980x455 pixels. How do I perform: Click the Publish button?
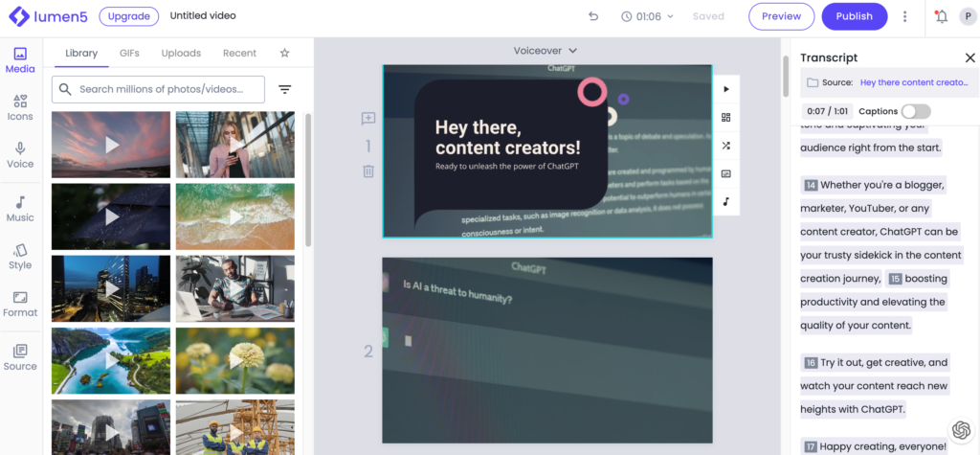pyautogui.click(x=854, y=16)
